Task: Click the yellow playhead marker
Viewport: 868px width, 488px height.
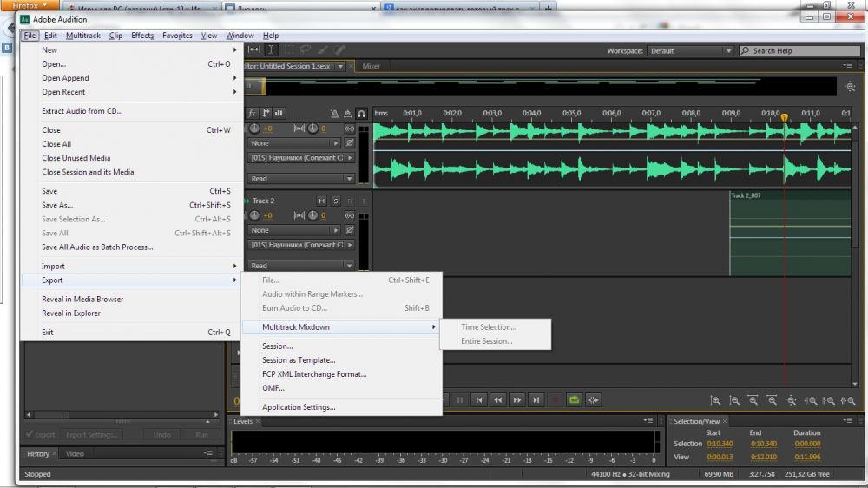Action: point(785,117)
